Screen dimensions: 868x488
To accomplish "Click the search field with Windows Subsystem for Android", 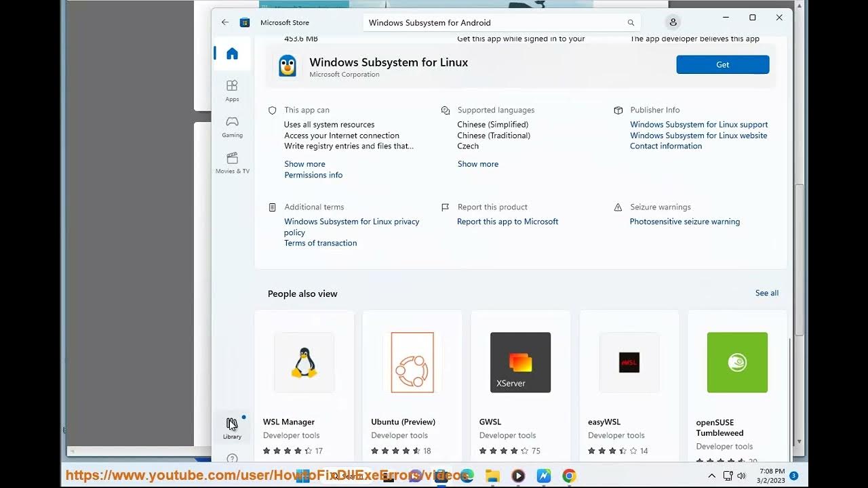I will click(502, 22).
